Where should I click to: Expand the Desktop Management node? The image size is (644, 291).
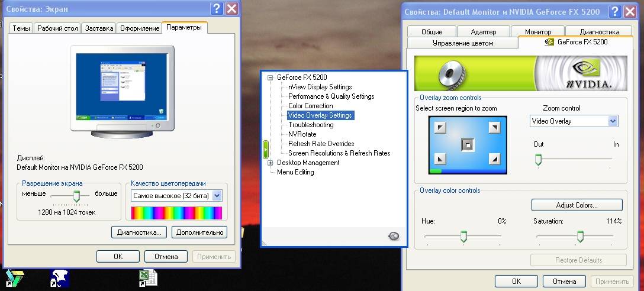pos(271,163)
